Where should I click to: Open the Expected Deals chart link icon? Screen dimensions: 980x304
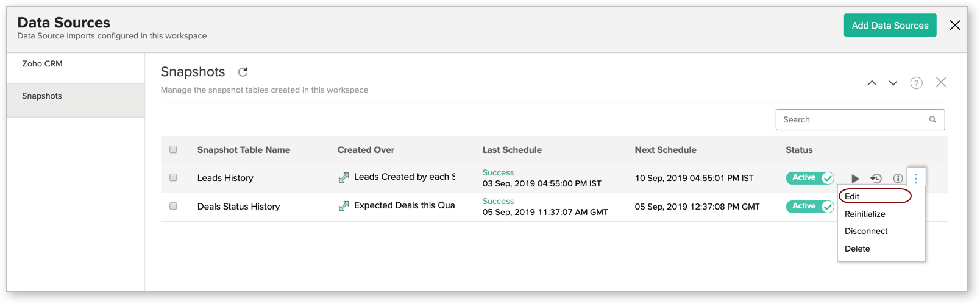344,206
